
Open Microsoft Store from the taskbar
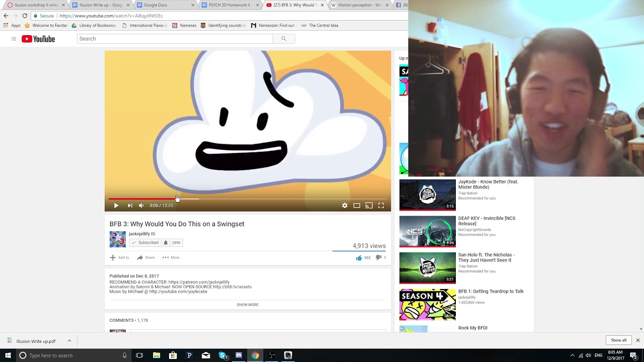coord(173,355)
